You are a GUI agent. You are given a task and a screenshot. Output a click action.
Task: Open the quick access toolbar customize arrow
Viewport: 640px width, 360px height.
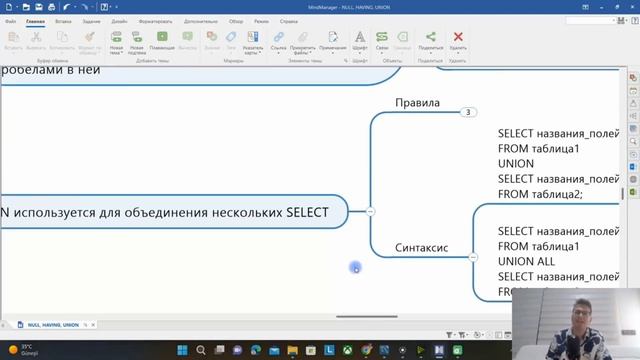pyautogui.click(x=117, y=7)
